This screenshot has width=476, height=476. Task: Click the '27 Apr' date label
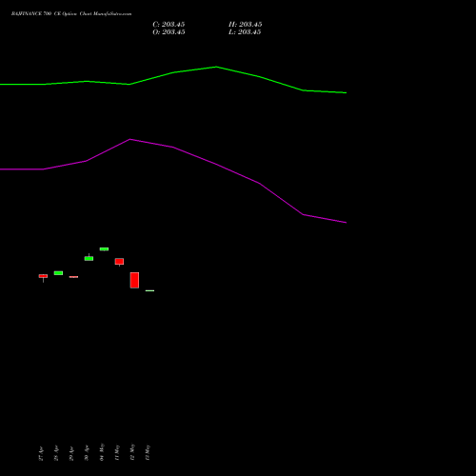click(41, 454)
